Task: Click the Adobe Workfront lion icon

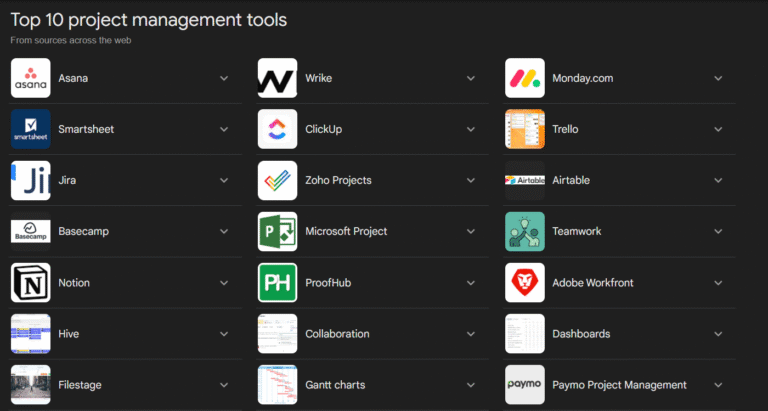Action: coord(525,283)
